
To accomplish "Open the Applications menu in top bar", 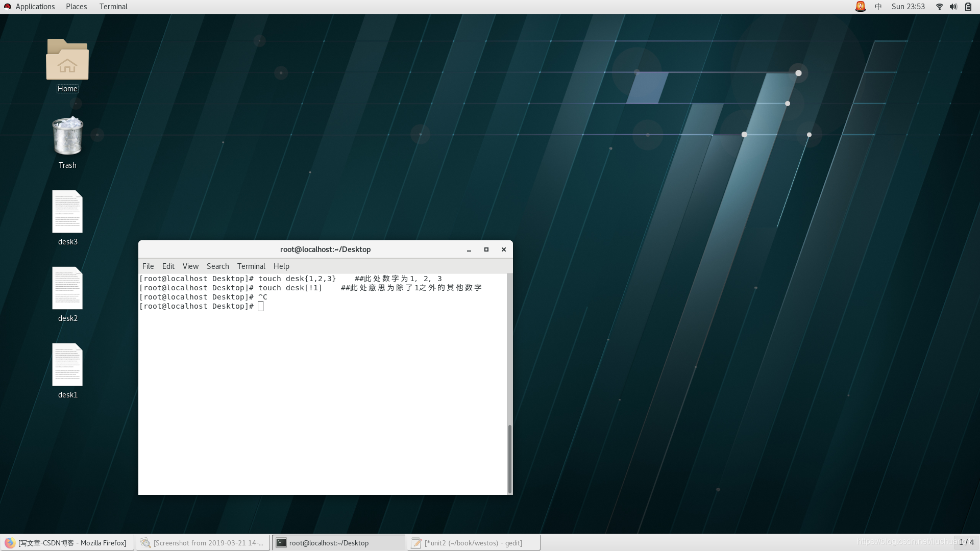I will (35, 7).
